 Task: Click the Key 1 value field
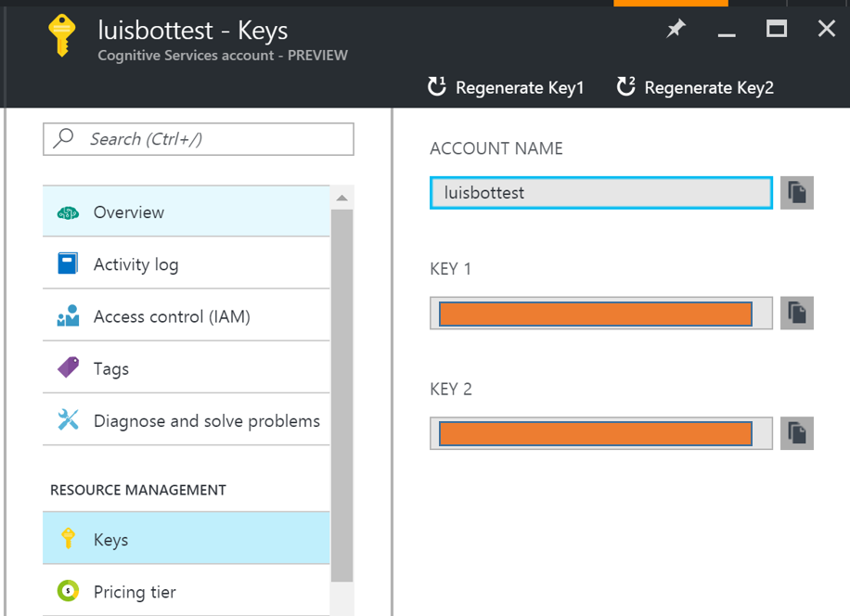pos(600,314)
